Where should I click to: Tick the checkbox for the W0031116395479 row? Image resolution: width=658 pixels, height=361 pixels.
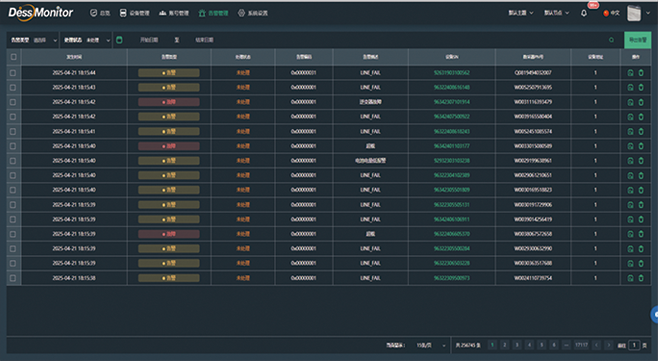pos(13,102)
